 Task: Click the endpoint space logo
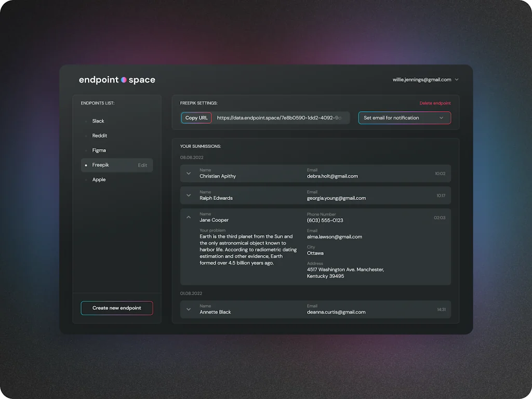[x=117, y=79]
